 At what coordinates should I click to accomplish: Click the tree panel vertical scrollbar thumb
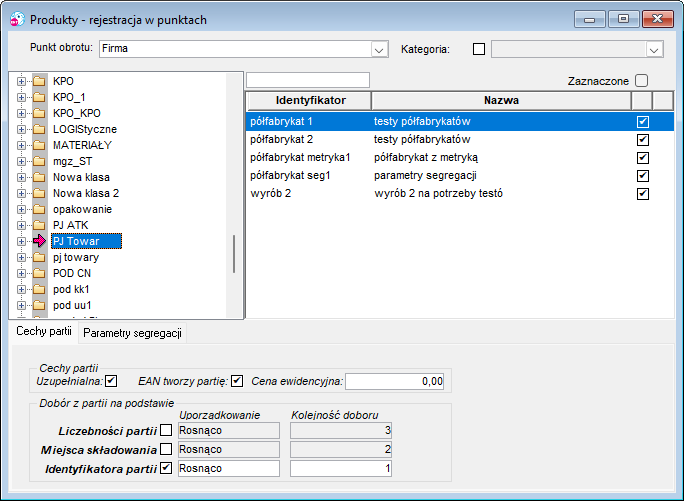[234, 254]
